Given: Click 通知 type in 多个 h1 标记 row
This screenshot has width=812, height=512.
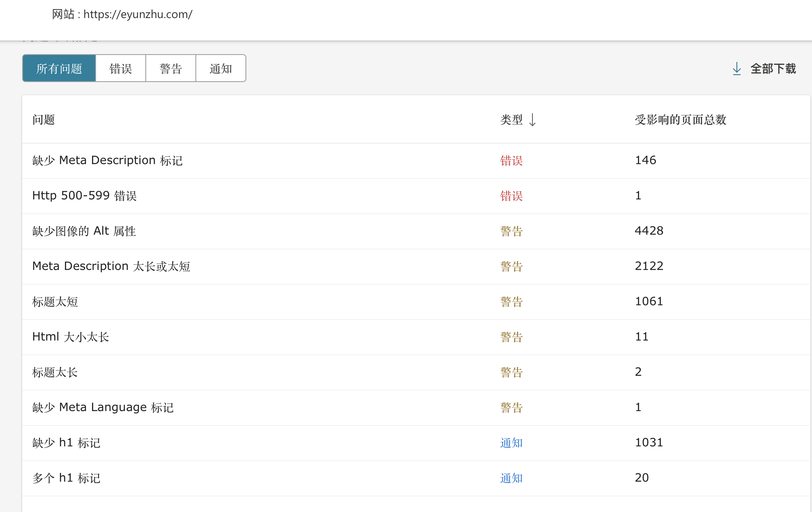Looking at the screenshot, I should point(512,478).
